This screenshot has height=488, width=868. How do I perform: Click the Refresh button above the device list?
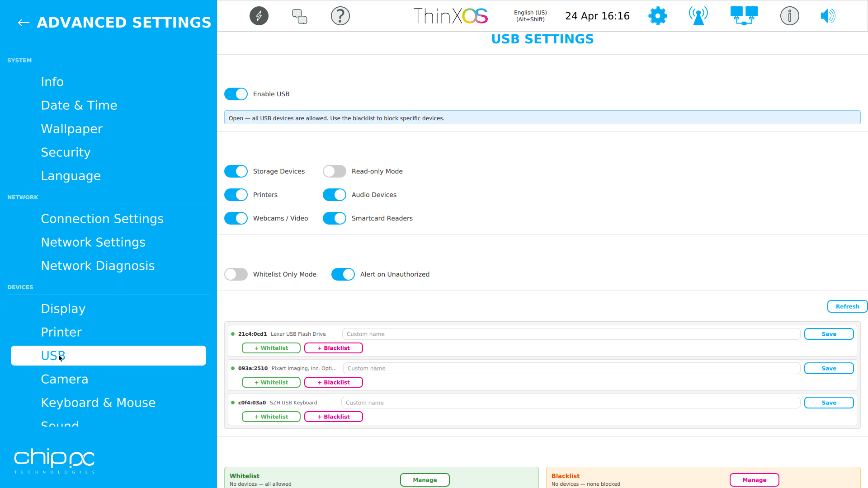847,306
